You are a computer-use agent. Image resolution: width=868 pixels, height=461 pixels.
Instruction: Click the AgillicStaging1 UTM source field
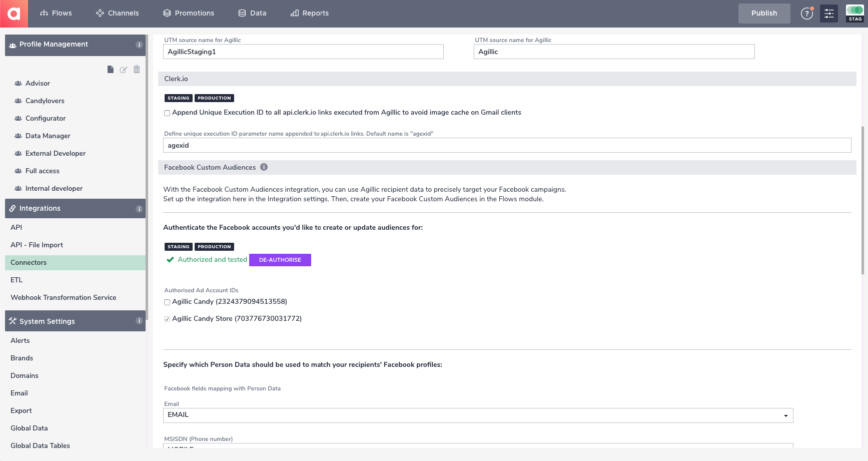pos(303,52)
